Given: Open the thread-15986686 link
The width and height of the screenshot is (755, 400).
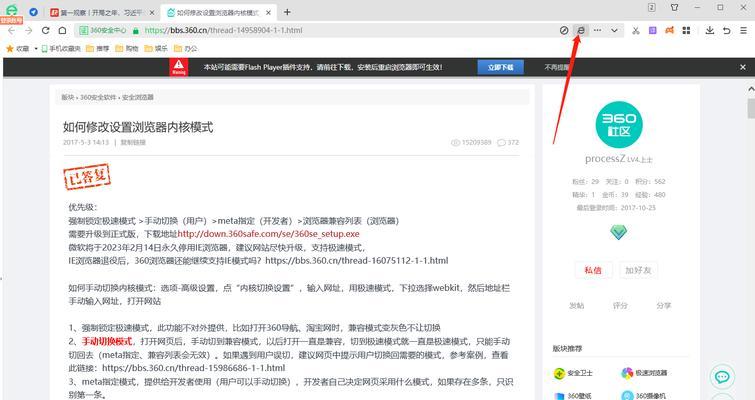Looking at the screenshot, I should (194, 368).
